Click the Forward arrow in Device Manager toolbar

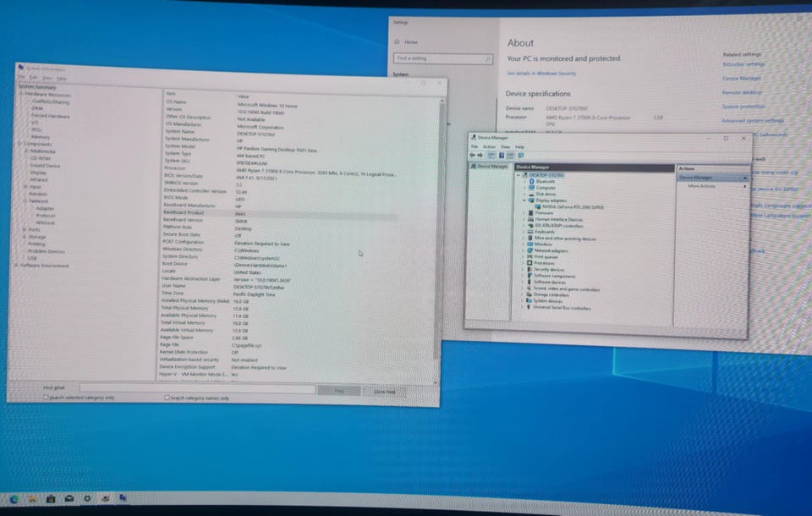point(480,156)
